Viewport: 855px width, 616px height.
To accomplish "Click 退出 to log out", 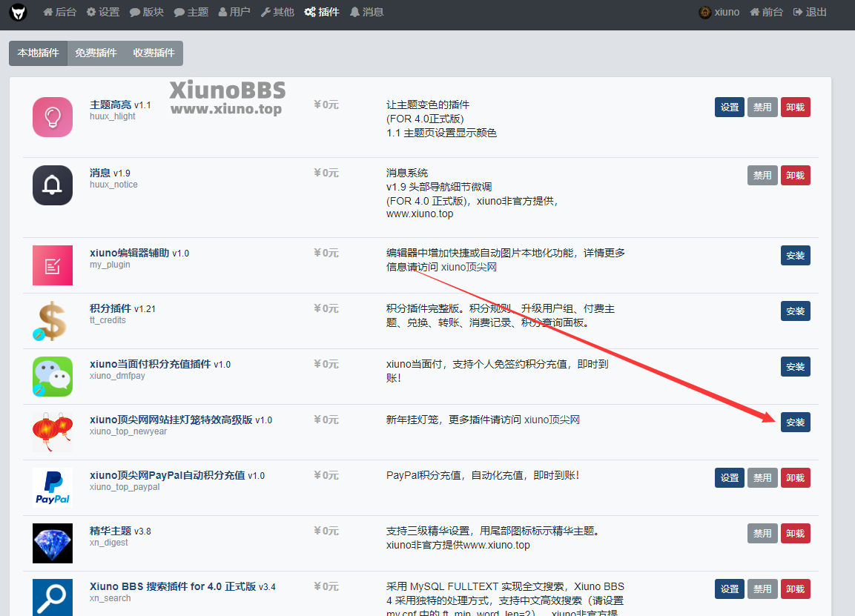I will coord(810,12).
